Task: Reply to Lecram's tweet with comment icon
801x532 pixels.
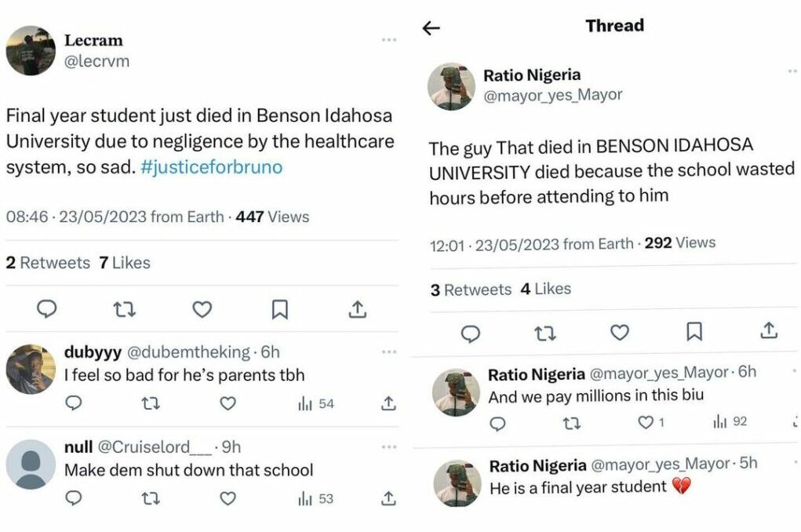Action: click(47, 309)
